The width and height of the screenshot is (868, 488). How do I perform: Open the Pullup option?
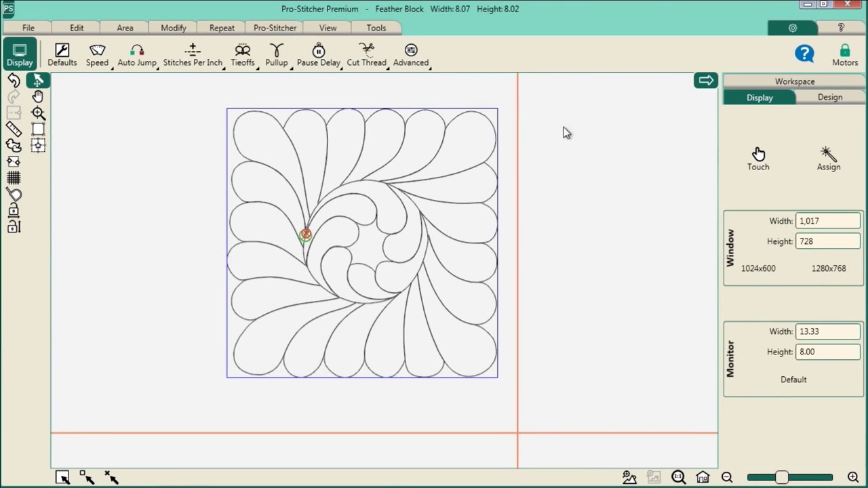point(276,55)
